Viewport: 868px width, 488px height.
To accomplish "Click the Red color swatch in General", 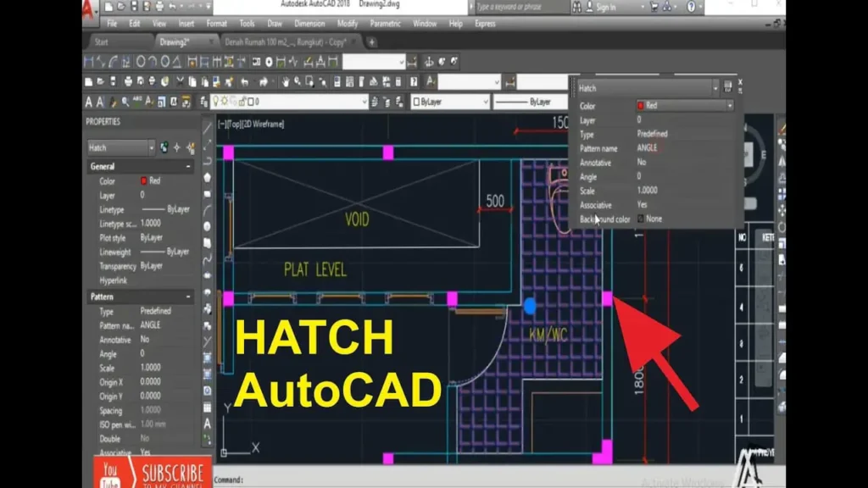I will coord(144,181).
